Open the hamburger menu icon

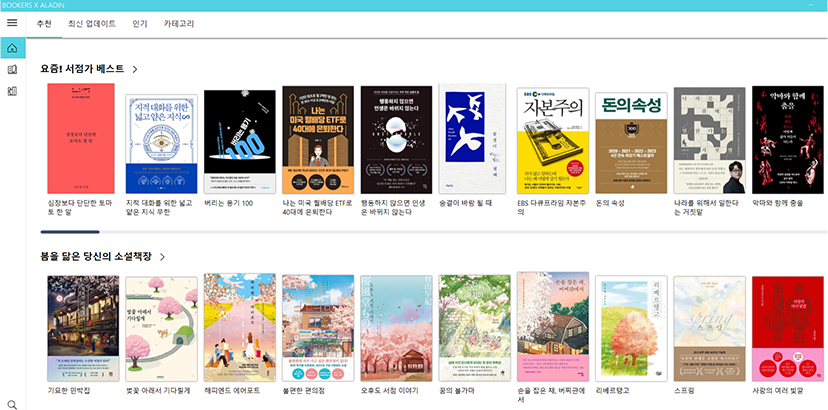[x=12, y=23]
